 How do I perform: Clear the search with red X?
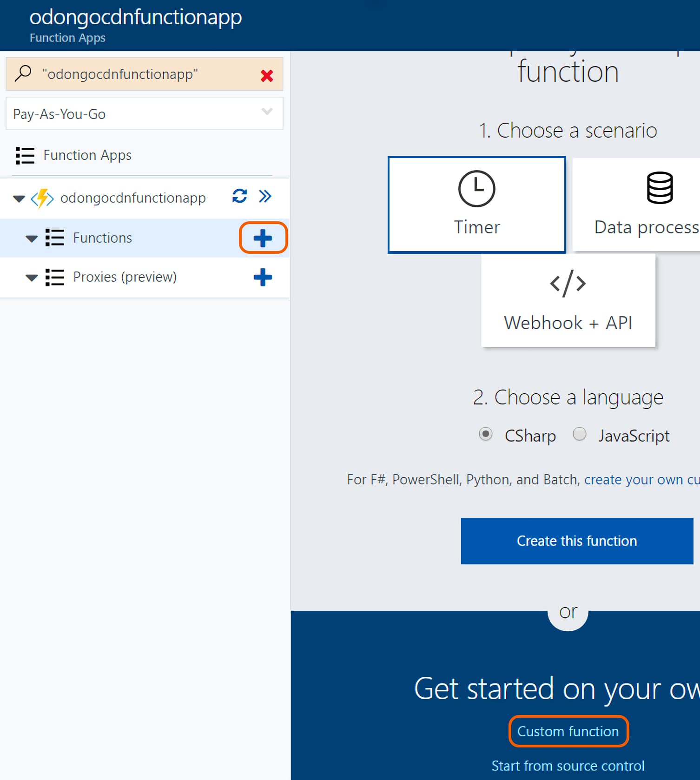[x=267, y=75]
